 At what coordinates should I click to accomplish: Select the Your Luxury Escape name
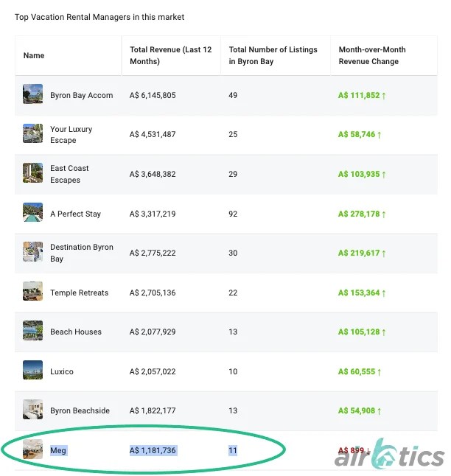coord(71,135)
